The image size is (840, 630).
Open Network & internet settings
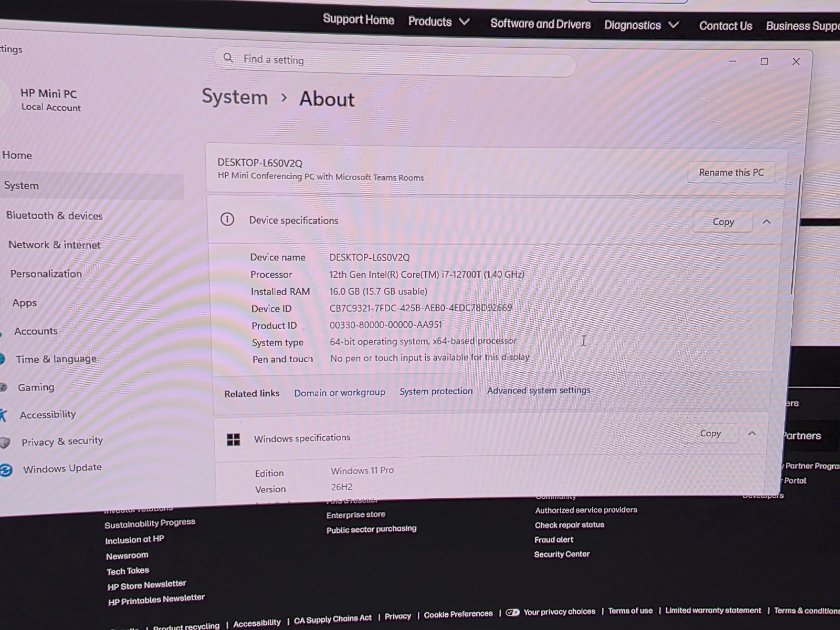pyautogui.click(x=54, y=245)
